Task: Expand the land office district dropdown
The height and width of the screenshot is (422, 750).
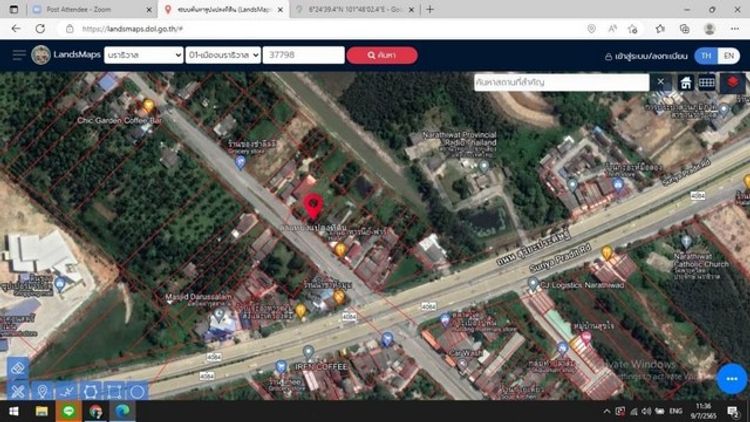Action: (x=222, y=55)
